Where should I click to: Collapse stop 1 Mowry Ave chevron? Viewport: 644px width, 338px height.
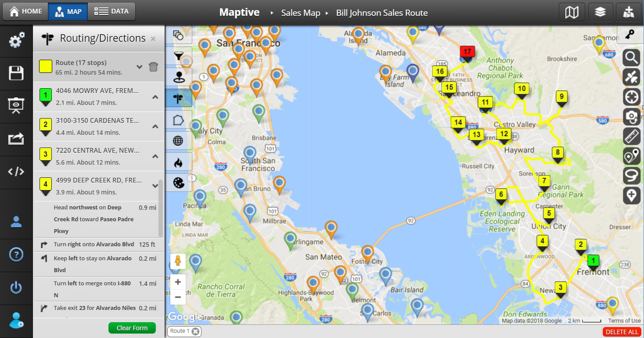coord(155,97)
